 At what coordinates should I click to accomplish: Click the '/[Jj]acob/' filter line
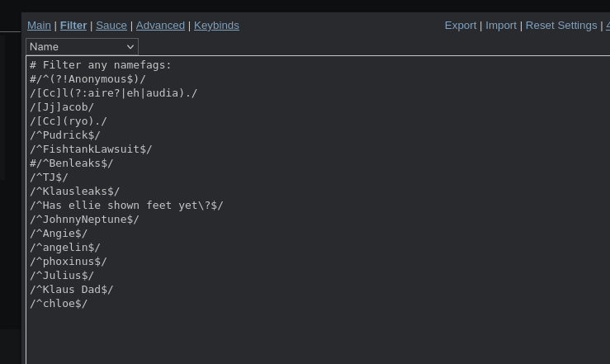pyautogui.click(x=62, y=107)
